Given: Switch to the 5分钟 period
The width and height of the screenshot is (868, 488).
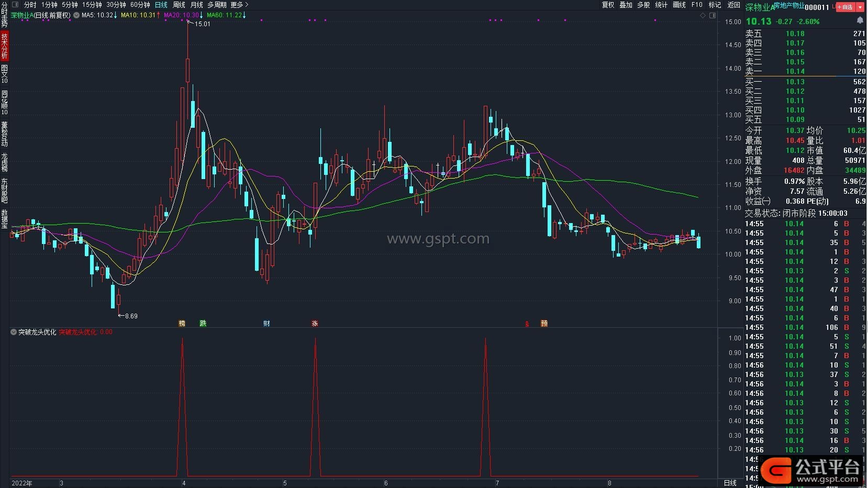Looking at the screenshot, I should pyautogui.click(x=70, y=5).
